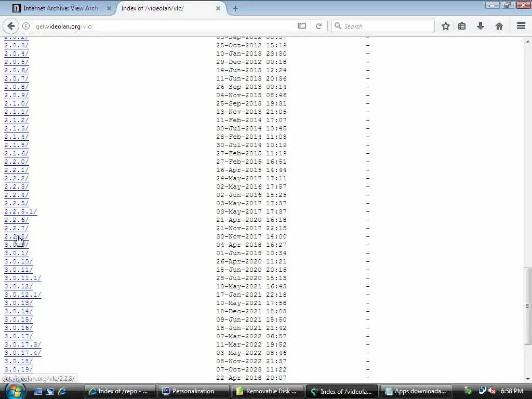Click Switch between windows quick launch icon
The height and width of the screenshot is (399, 532).
click(x=50, y=392)
